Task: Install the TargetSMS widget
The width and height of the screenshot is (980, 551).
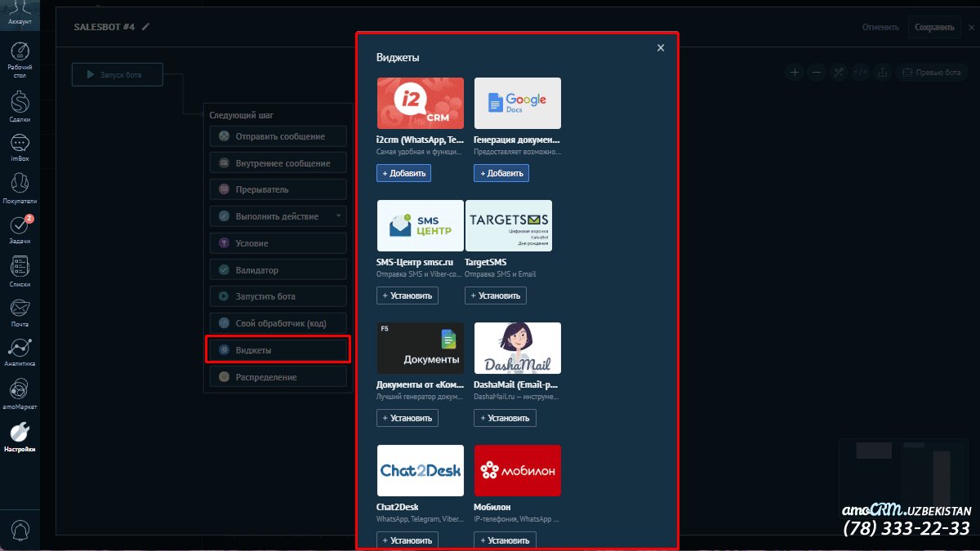Action: pos(496,295)
